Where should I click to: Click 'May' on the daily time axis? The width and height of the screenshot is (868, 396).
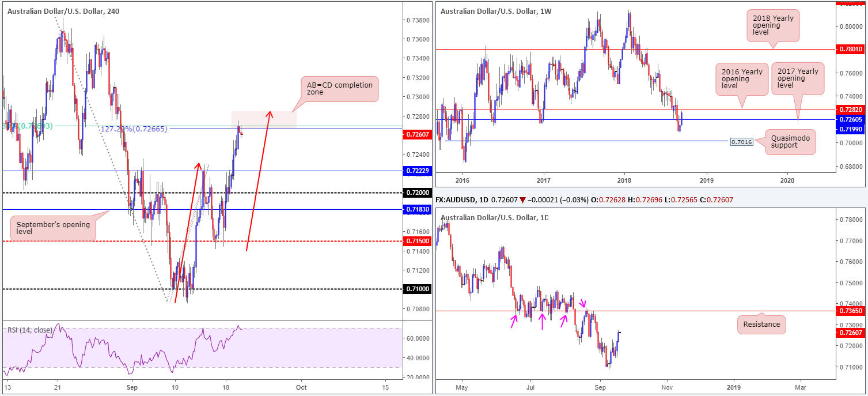pyautogui.click(x=463, y=388)
